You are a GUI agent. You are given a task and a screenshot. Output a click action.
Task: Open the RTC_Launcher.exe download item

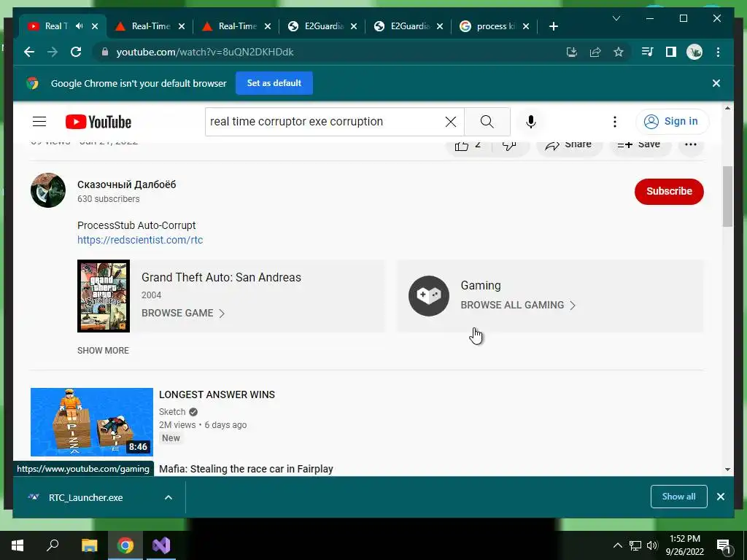pyautogui.click(x=86, y=497)
